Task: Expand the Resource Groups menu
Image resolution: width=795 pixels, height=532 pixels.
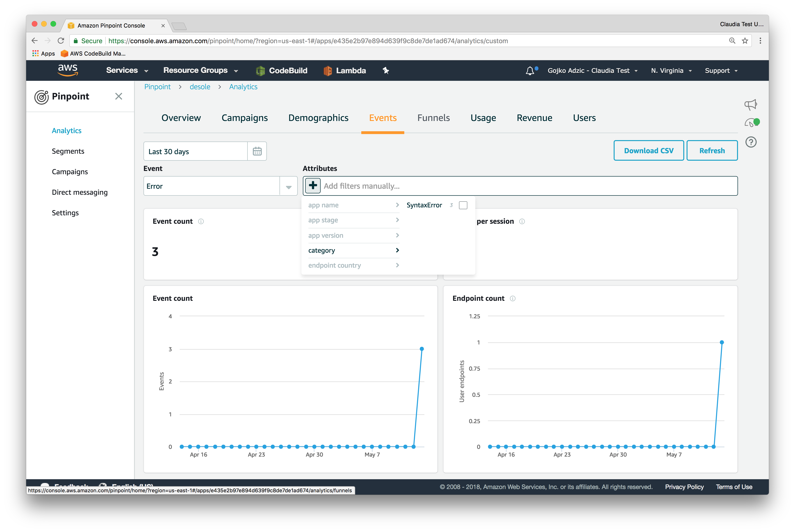Action: (200, 71)
